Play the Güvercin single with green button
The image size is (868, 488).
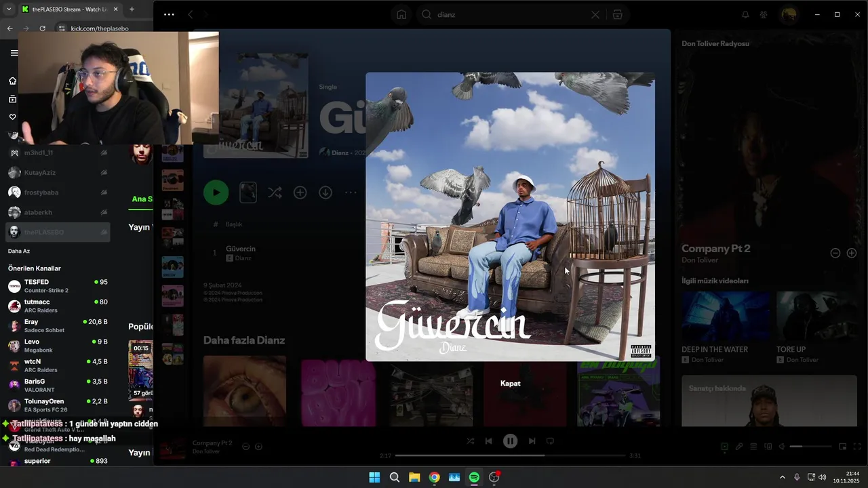click(x=216, y=192)
